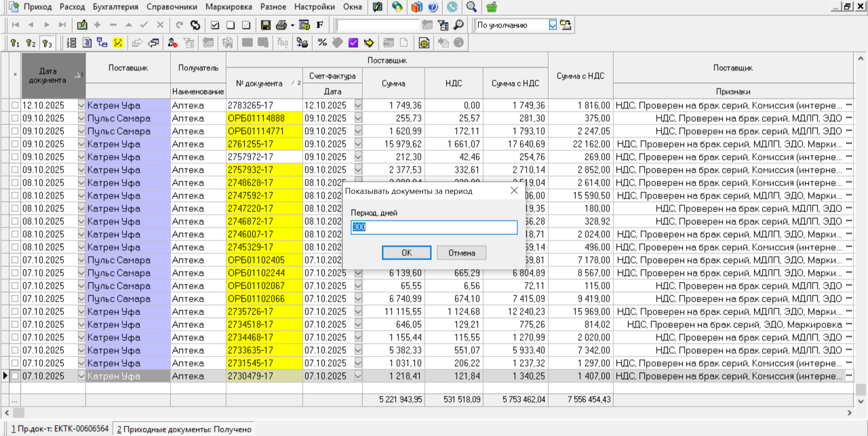This screenshot has width=868, height=436.
Task: Click the purple checkmark toolbar icon
Action: click(353, 43)
